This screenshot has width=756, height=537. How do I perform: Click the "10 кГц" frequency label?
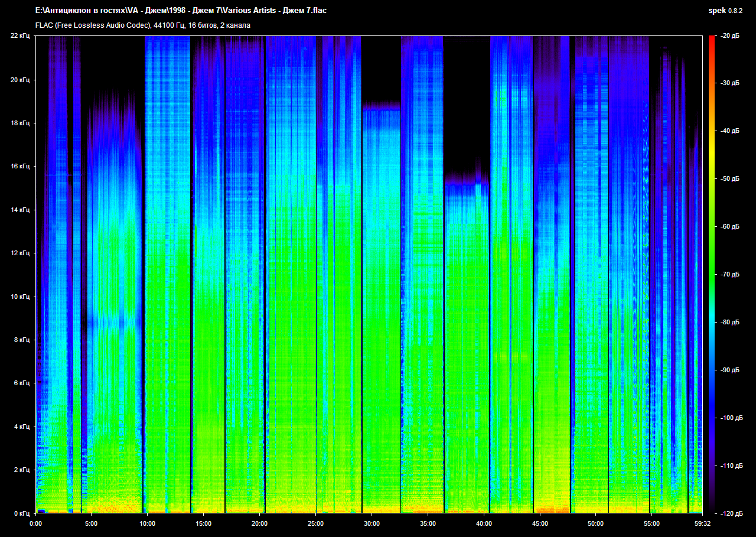coord(20,297)
